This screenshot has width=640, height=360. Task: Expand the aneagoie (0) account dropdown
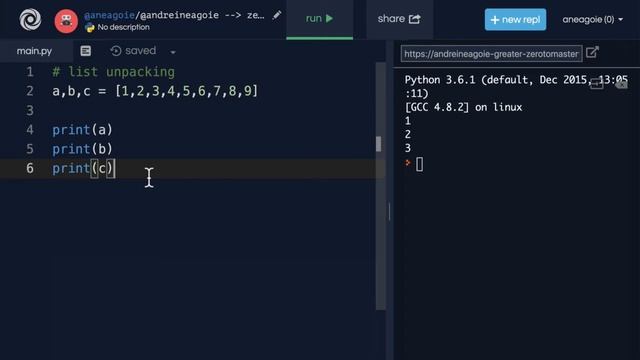click(593, 20)
